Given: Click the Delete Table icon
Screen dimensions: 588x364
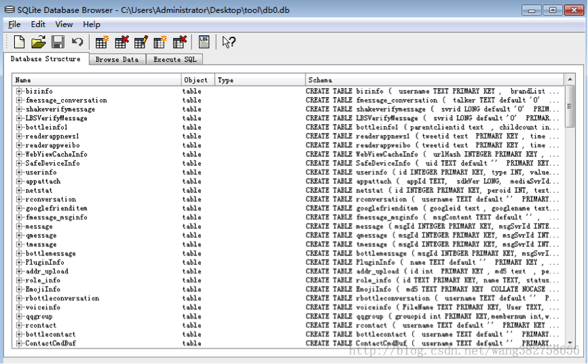Looking at the screenshot, I should pos(122,42).
